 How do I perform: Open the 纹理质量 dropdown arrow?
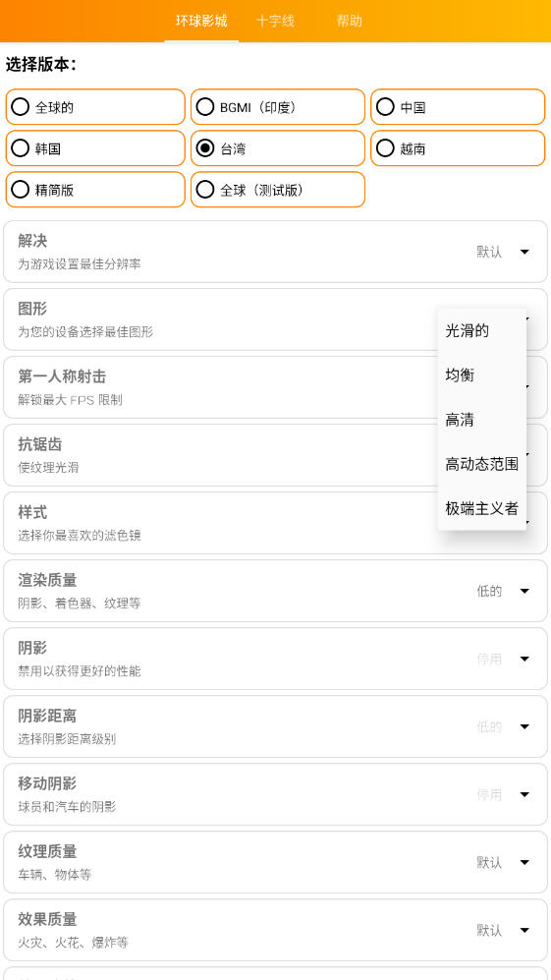click(x=524, y=862)
